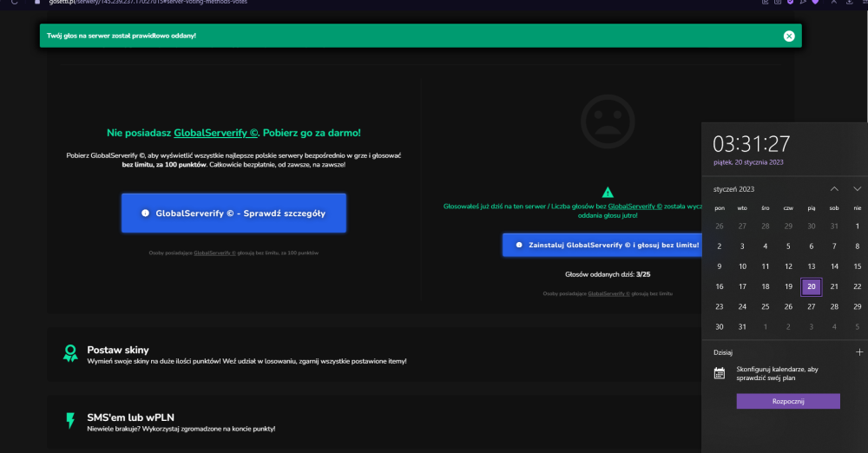Select greyed February 3 in the calendar
Viewport: 868px width, 453px height.
pos(811,327)
